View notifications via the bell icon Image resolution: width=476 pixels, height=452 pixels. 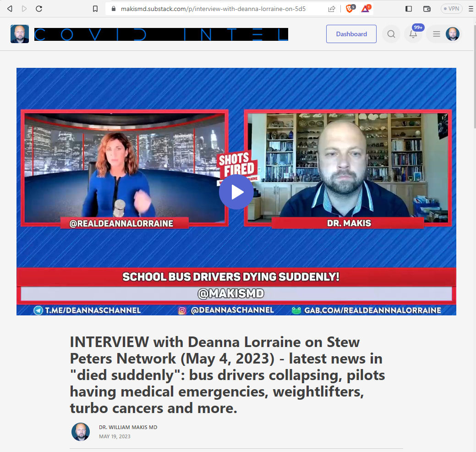(413, 34)
